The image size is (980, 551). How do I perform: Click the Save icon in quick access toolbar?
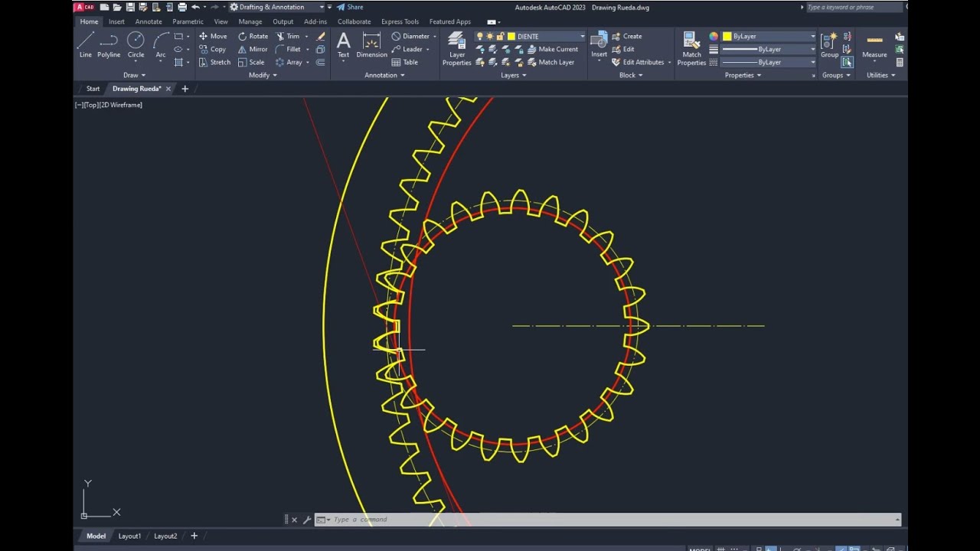pos(130,7)
